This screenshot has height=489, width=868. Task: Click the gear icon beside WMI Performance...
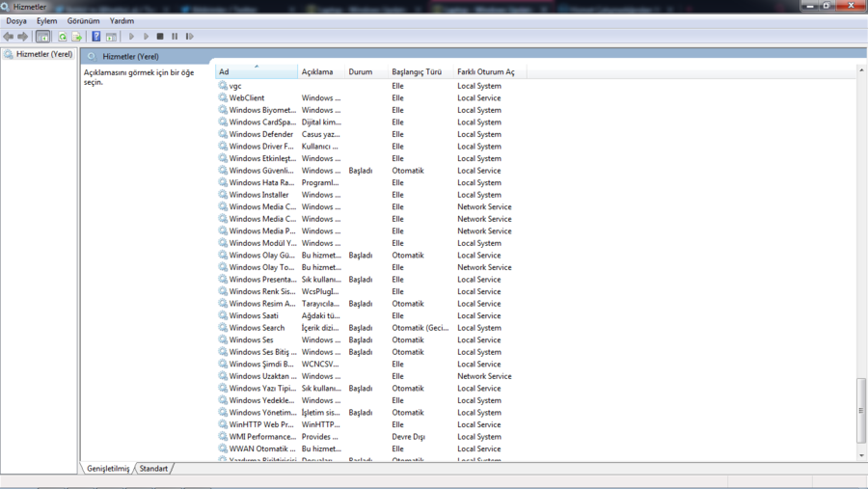pyautogui.click(x=223, y=436)
